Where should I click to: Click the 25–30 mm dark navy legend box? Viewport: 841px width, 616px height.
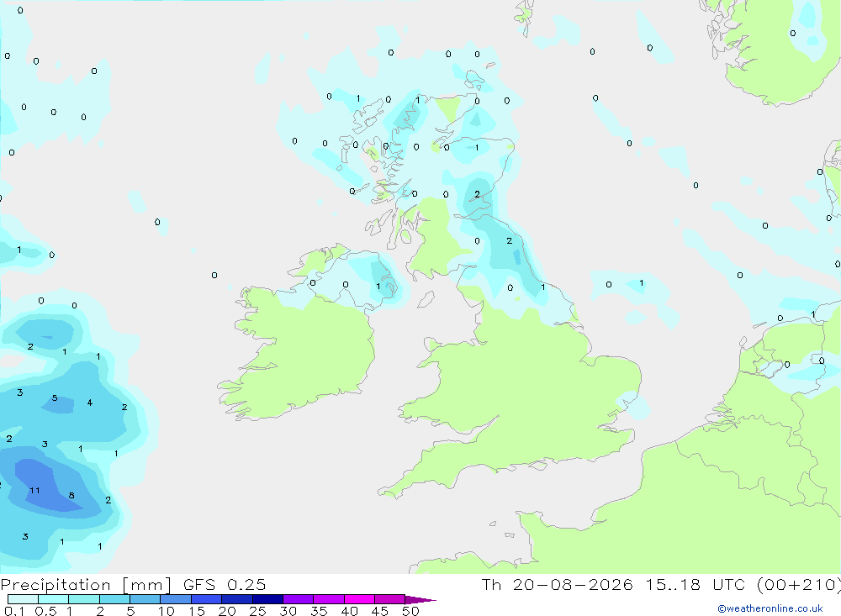[267, 599]
